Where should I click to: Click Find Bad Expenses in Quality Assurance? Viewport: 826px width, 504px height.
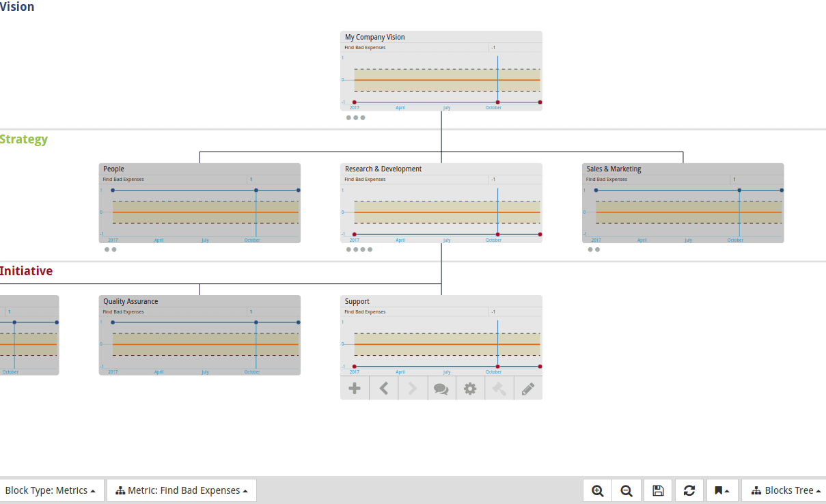click(x=124, y=312)
